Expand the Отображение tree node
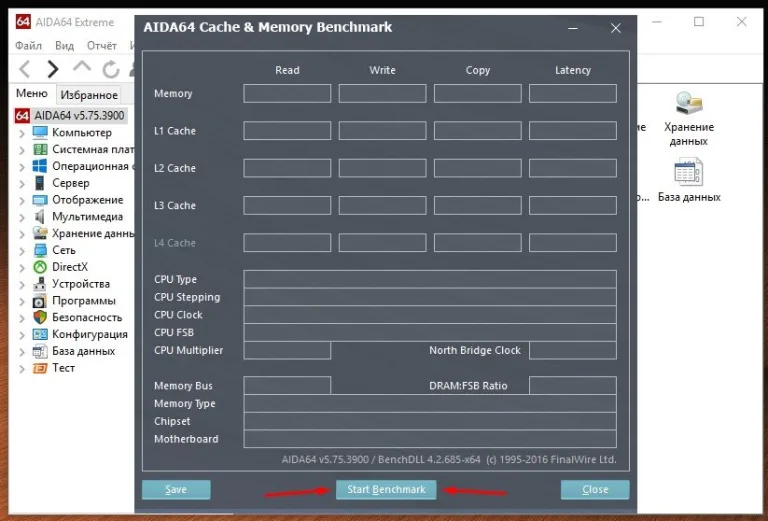The image size is (768, 521). click(22, 200)
